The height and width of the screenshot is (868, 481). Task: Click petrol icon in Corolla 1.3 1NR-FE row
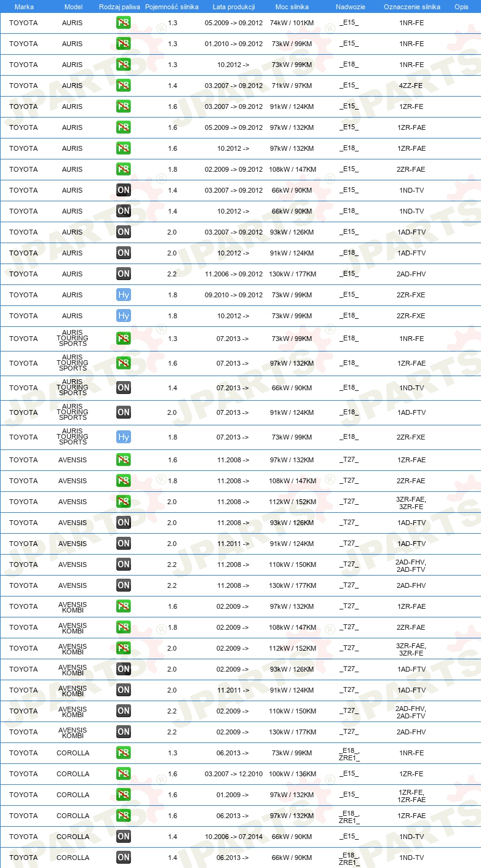tap(123, 753)
